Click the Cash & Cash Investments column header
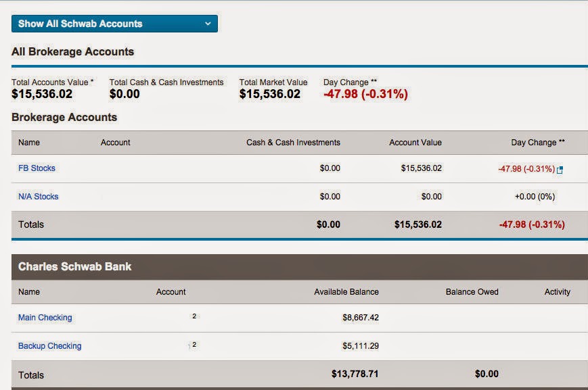Viewport: 588px width, 390px height. 293,143
